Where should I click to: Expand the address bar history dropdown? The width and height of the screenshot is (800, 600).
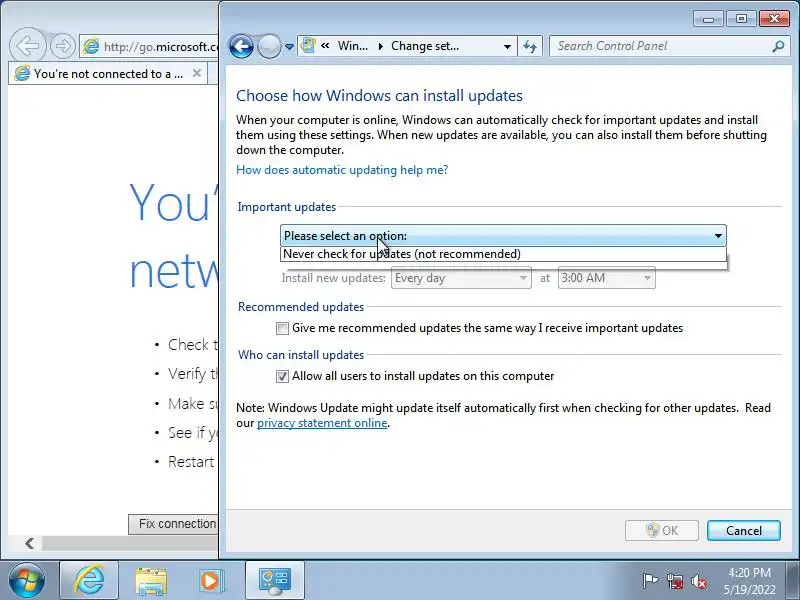point(507,46)
